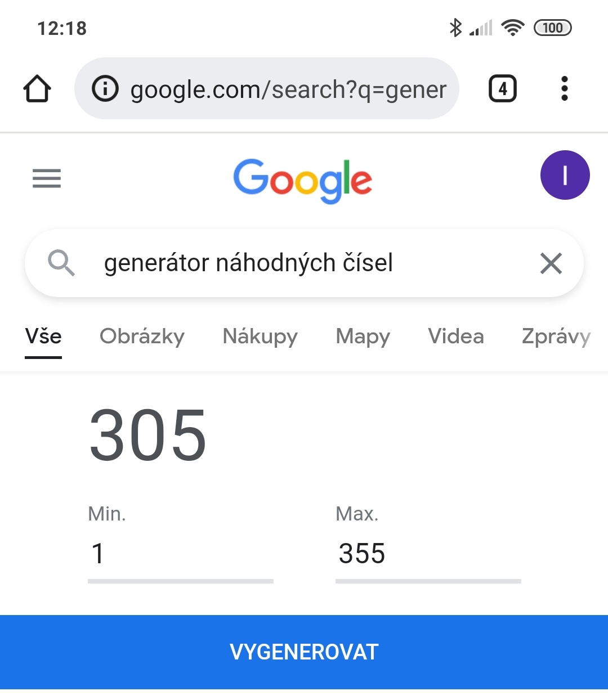Open the Google hamburger menu
Screen dimensions: 608x700
click(47, 178)
